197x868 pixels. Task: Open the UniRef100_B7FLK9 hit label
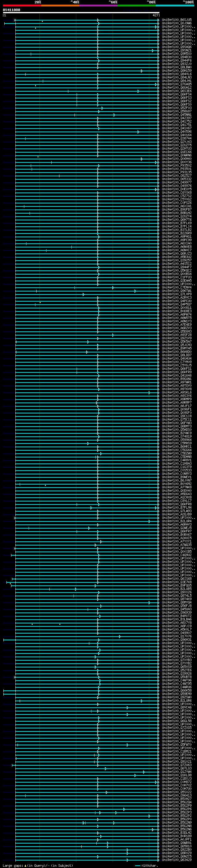(176, 223)
